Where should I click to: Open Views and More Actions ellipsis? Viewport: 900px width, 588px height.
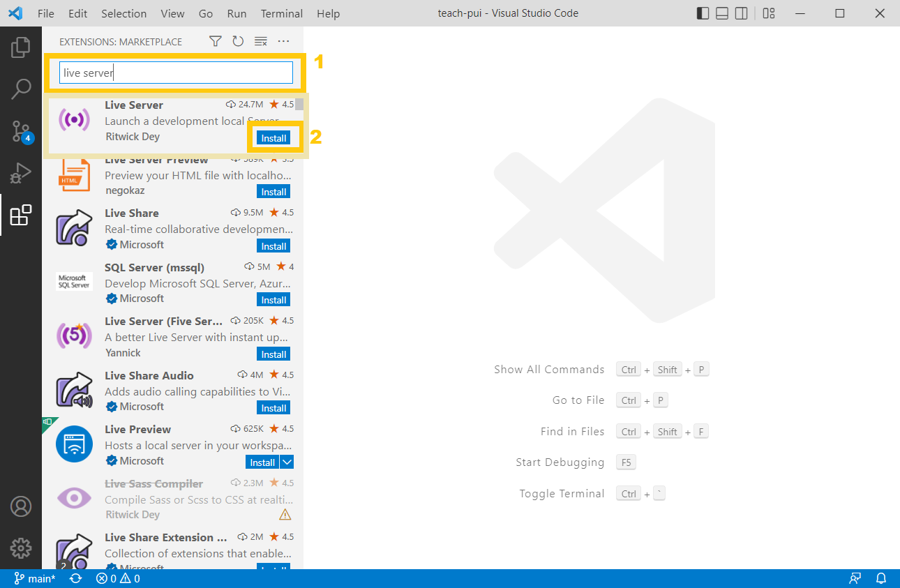coord(283,41)
